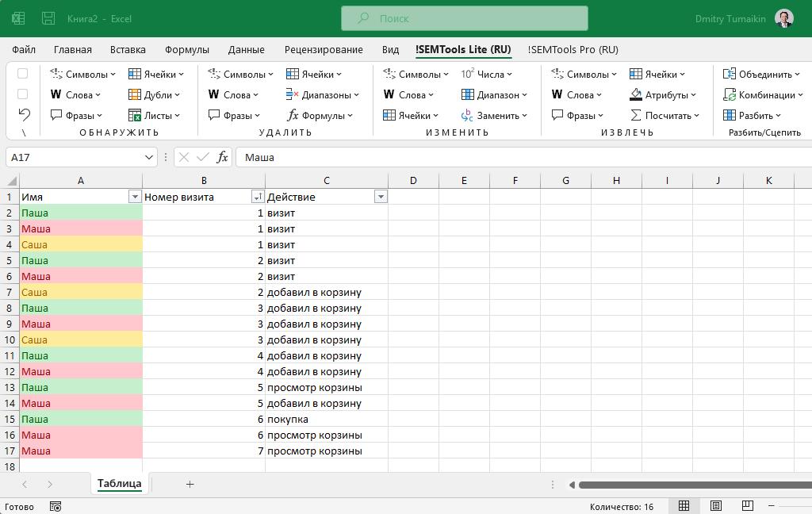Open the Атрибуты extract tool
The image size is (812, 514).
pos(663,95)
